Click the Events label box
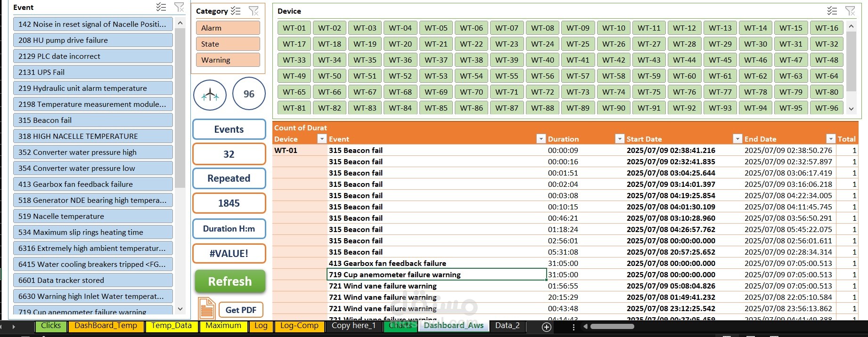The height and width of the screenshot is (337, 868). click(229, 129)
